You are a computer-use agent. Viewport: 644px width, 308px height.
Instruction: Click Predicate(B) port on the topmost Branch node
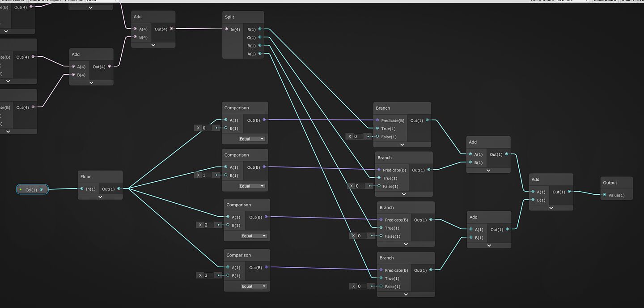point(377,120)
